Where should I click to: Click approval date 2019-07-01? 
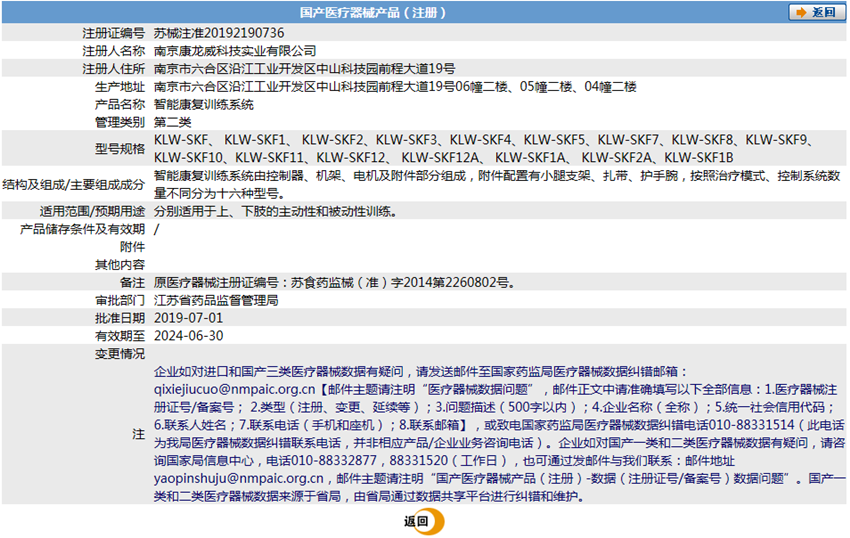(x=189, y=318)
